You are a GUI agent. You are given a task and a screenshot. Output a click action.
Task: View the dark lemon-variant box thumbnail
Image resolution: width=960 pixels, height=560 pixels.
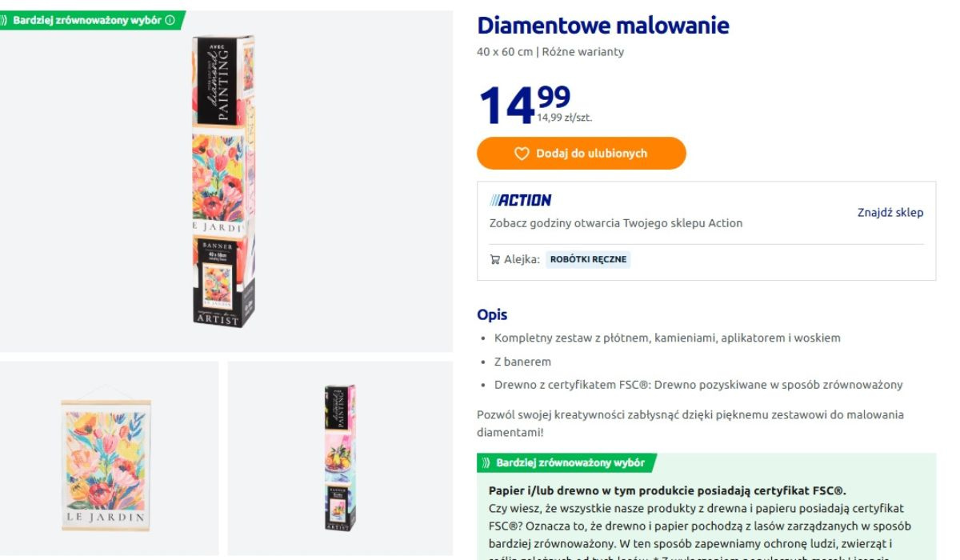tap(340, 458)
